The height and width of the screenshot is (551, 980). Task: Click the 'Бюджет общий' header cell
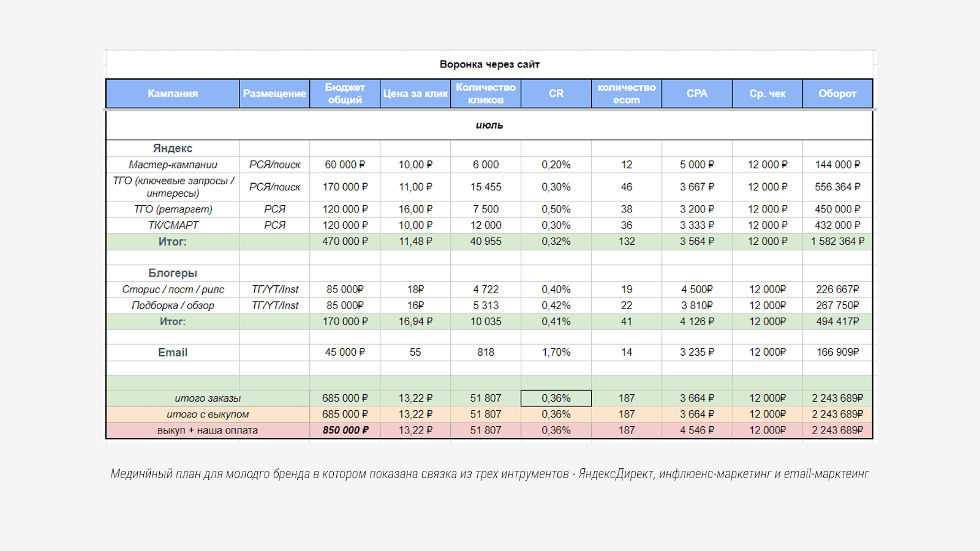pos(345,94)
